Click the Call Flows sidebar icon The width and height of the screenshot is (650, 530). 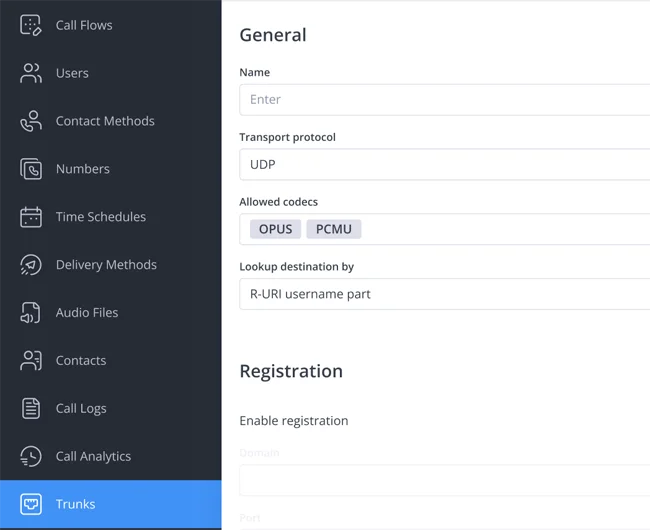[31, 25]
